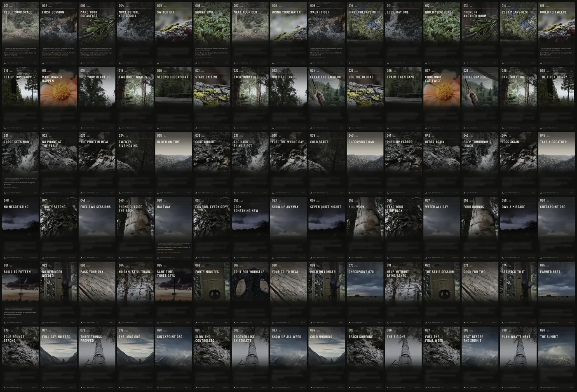The width and height of the screenshot is (577, 392).
Task: Choose the 'First Checkpoint' card 010
Action: pyautogui.click(x=365, y=33)
